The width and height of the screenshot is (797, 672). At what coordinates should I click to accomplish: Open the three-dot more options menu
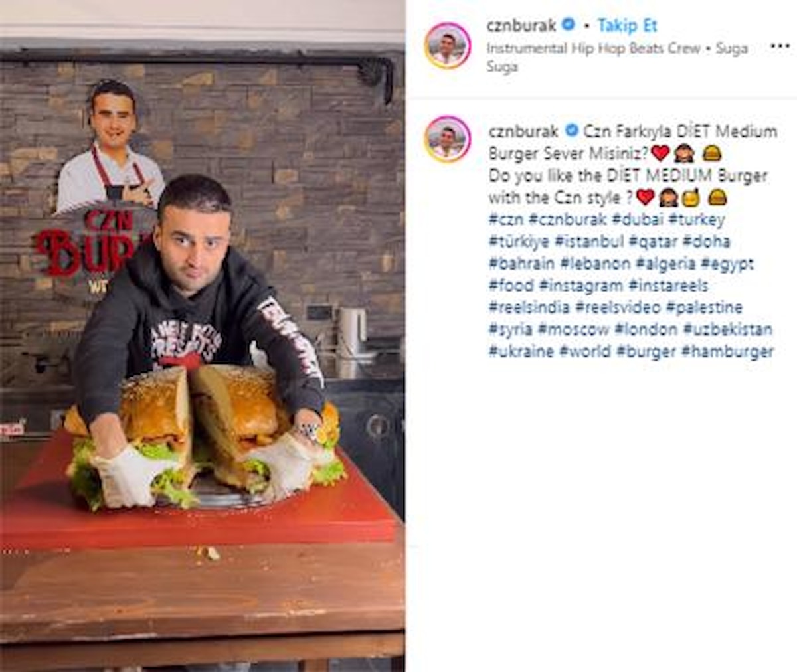point(780,46)
